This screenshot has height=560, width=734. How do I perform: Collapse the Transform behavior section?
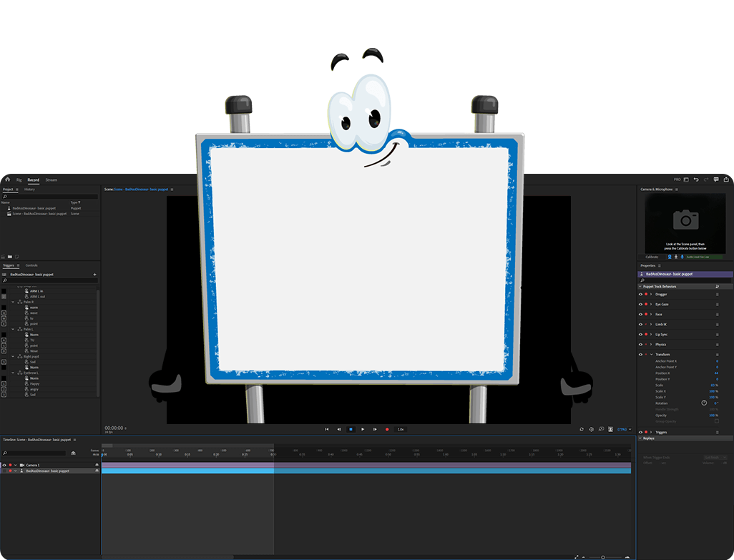(x=651, y=354)
